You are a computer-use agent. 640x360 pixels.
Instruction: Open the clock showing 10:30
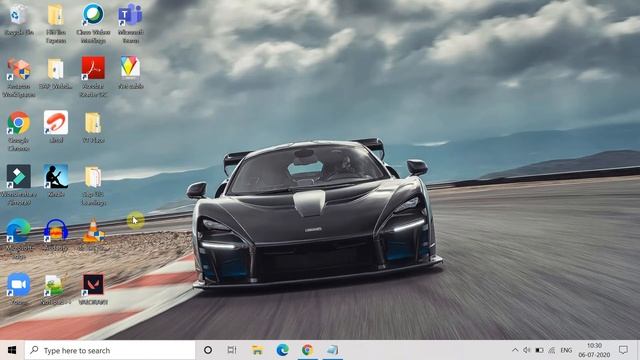[594, 350]
